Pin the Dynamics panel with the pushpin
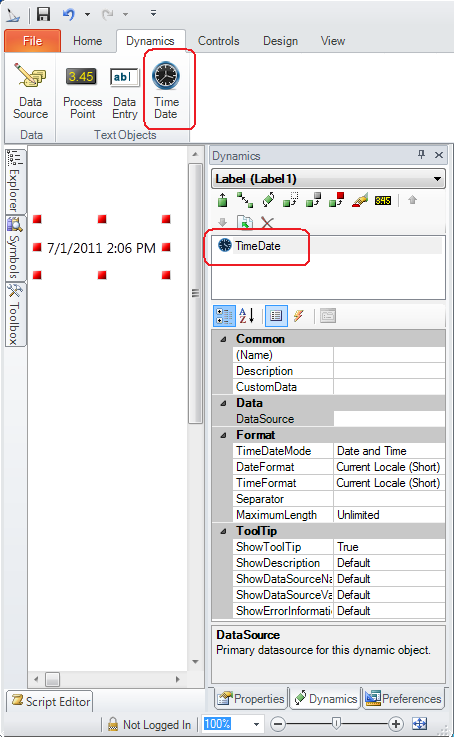This screenshot has height=737, width=454. [x=421, y=155]
